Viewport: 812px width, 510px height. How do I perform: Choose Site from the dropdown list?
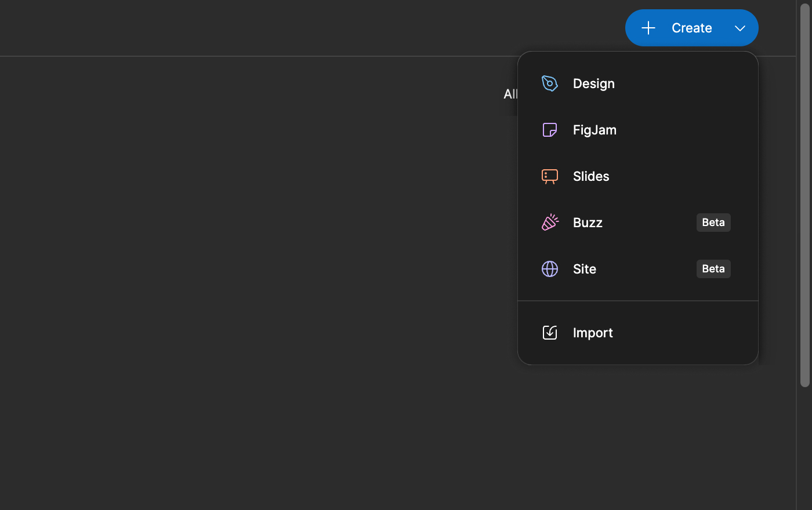(638, 269)
